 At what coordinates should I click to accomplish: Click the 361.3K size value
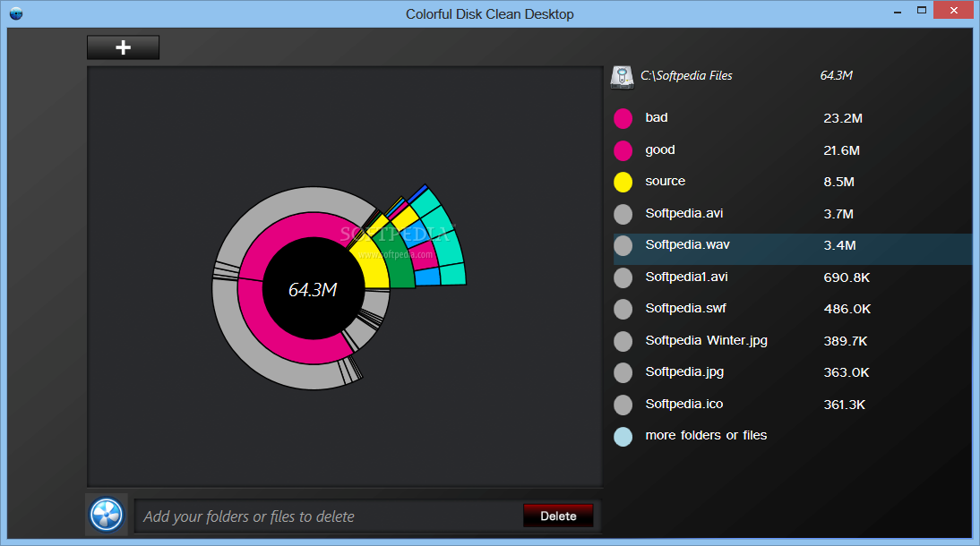coord(845,405)
